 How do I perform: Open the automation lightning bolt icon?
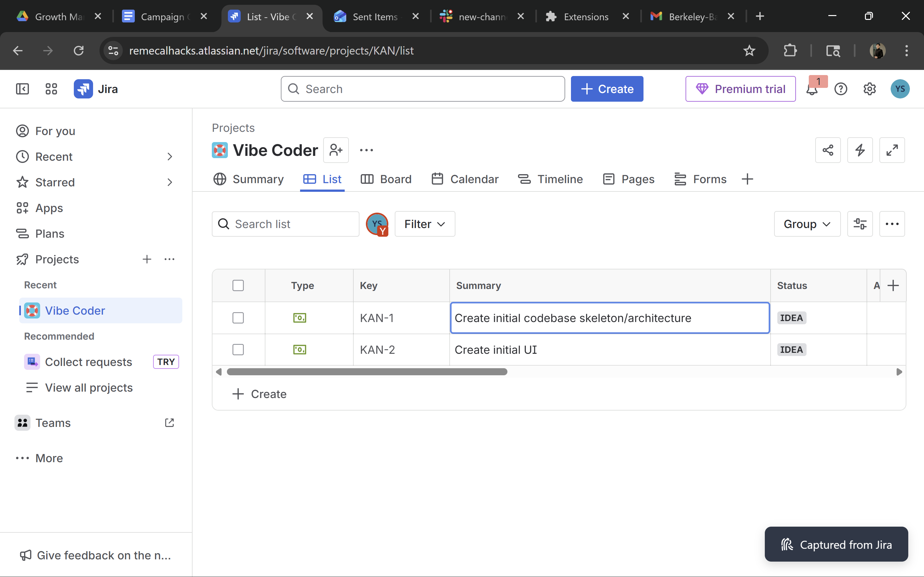tap(859, 150)
